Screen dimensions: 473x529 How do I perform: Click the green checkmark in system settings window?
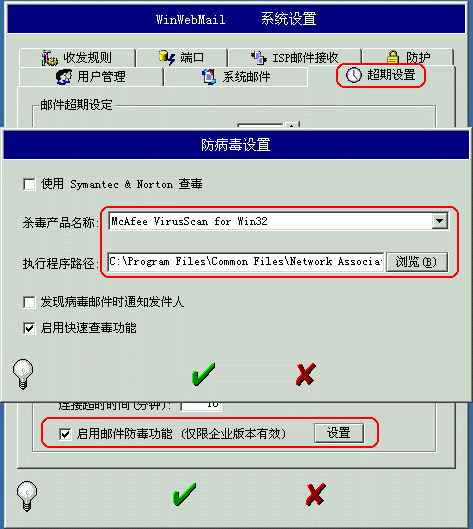(184, 494)
